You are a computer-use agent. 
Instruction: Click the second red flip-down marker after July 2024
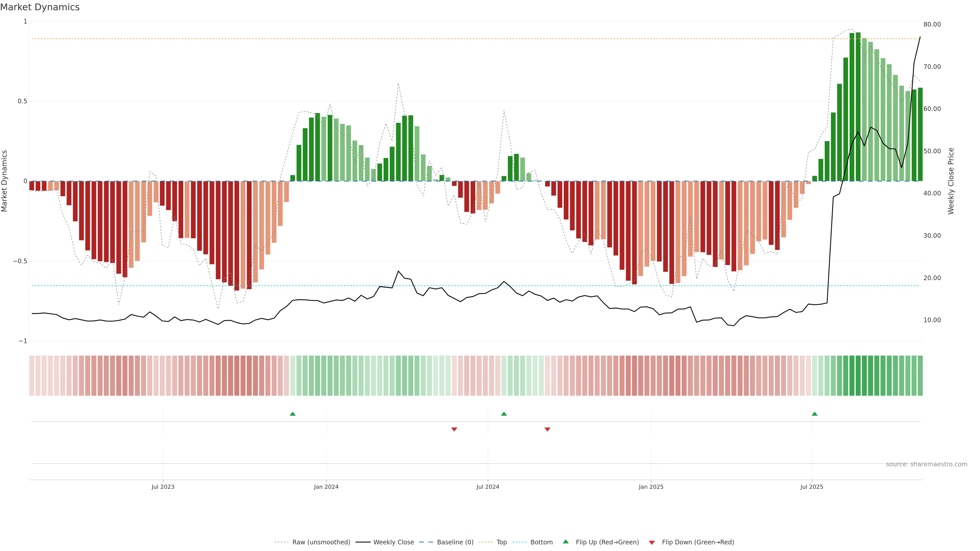pos(547,429)
